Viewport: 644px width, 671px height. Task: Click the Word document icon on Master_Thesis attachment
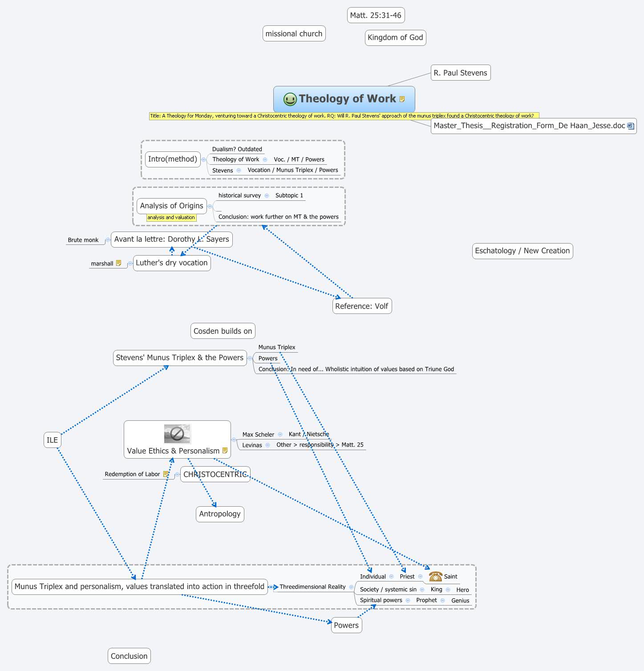coord(630,126)
